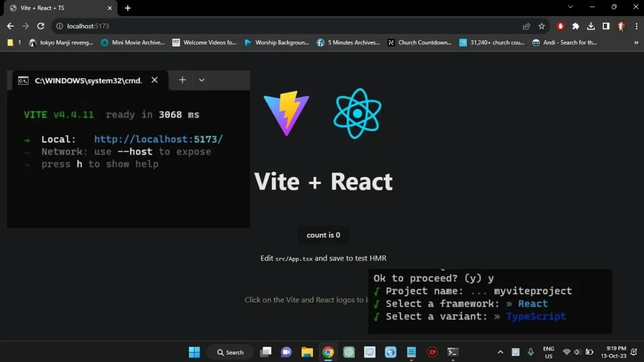This screenshot has height=362, width=644.
Task: Click the React atom logo
Action: pos(357,113)
